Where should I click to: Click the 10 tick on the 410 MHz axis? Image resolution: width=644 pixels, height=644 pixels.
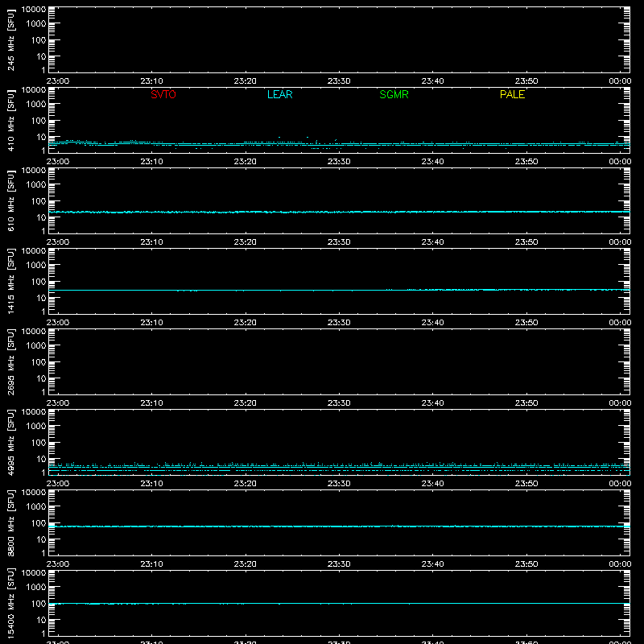[x=41, y=137]
